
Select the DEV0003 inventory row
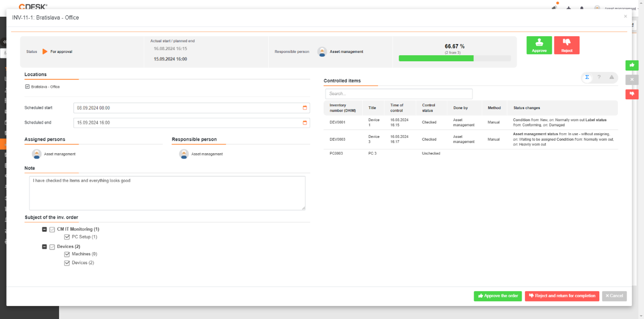[x=471, y=139]
